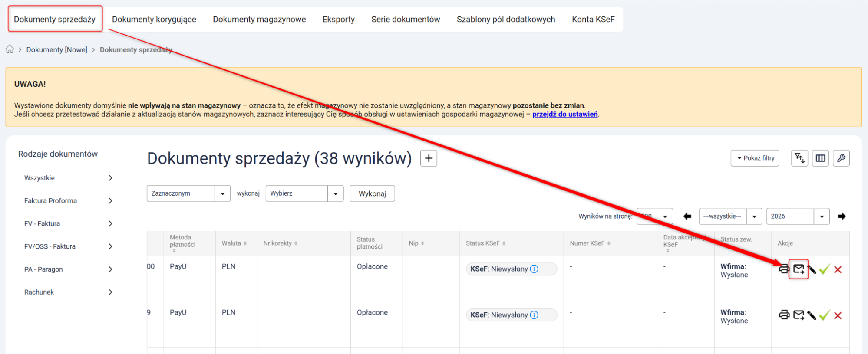Follow the przejdź do ustawień link
The image size is (868, 354).
point(565,114)
